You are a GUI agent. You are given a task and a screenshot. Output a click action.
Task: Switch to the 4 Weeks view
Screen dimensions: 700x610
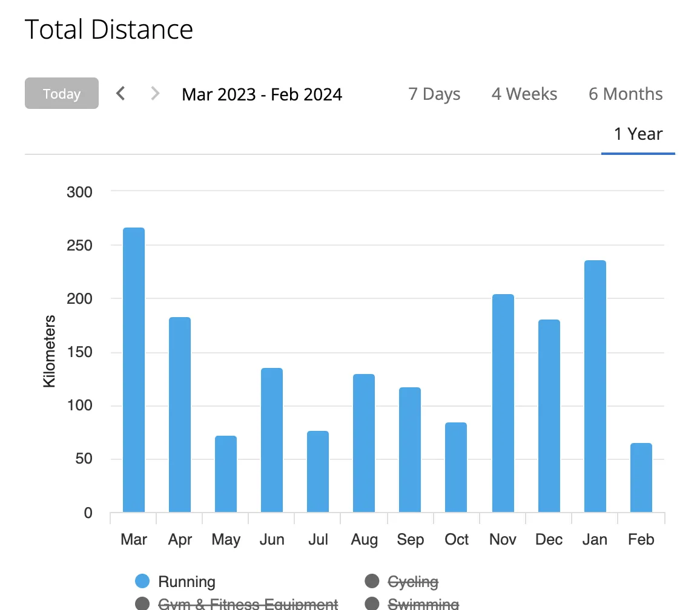(524, 94)
